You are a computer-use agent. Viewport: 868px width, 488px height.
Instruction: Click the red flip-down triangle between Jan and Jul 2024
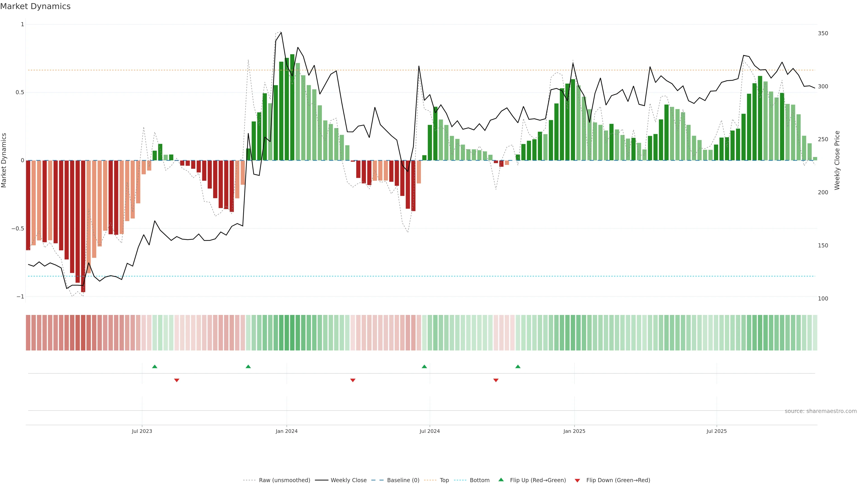pyautogui.click(x=353, y=380)
